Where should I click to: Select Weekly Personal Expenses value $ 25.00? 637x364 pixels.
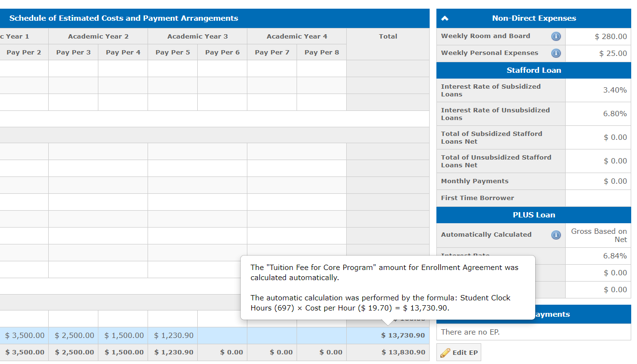(x=613, y=53)
